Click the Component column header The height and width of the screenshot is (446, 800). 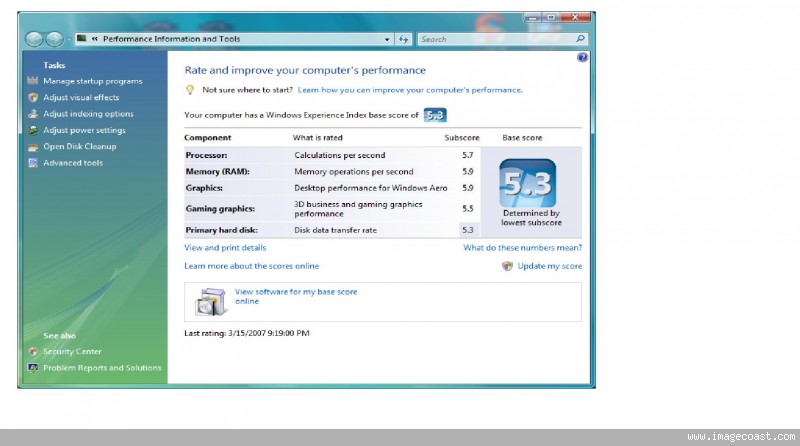pos(208,138)
